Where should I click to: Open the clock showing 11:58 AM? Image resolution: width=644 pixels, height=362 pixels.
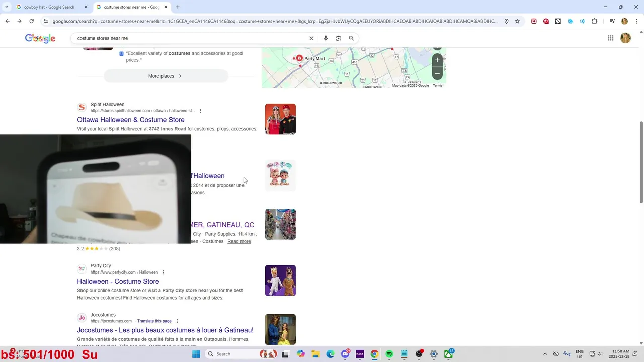click(618, 354)
